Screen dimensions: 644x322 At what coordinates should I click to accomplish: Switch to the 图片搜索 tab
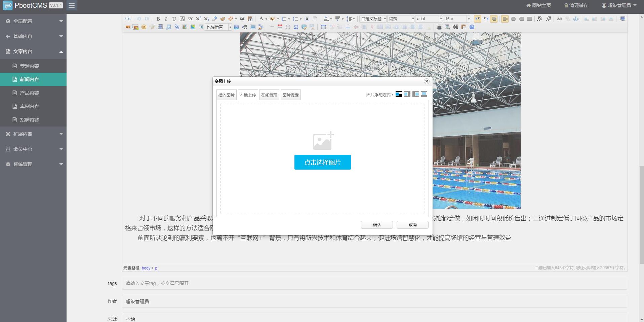pyautogui.click(x=290, y=95)
